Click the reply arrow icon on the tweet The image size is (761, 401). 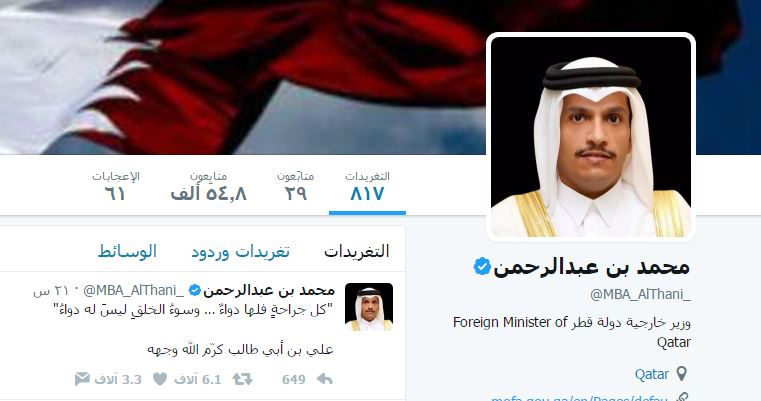coord(324,379)
